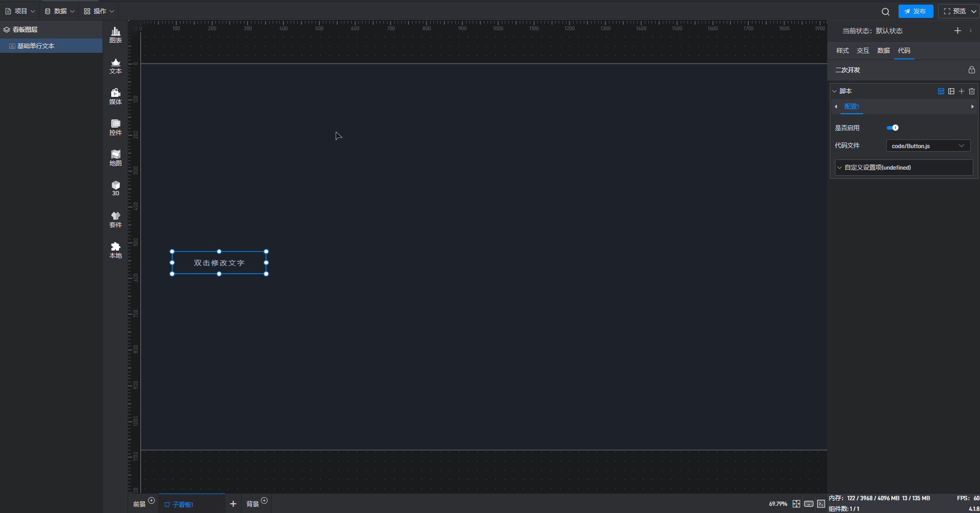Open the 图表 (chart) component category

coord(115,35)
